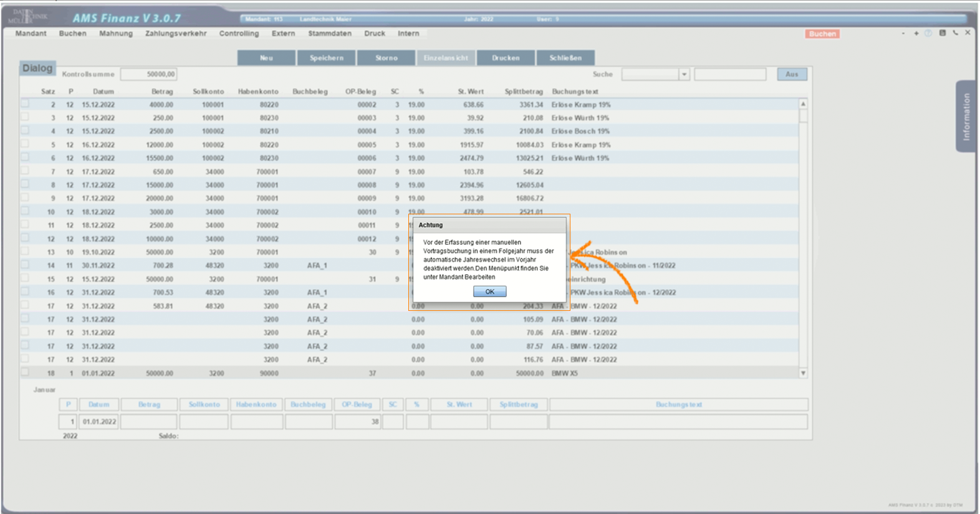The width and height of the screenshot is (980, 514).
Task: Open the Stammdaten menu
Action: pyautogui.click(x=329, y=34)
